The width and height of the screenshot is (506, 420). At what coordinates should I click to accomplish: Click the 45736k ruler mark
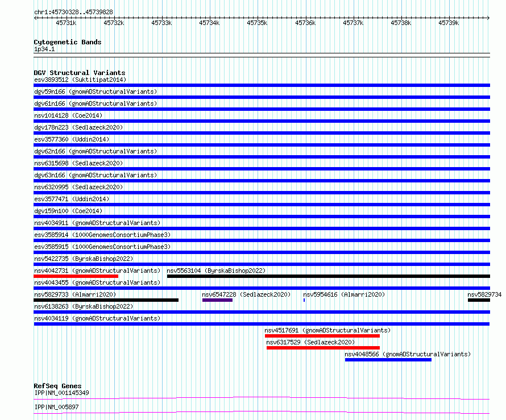tap(305, 23)
